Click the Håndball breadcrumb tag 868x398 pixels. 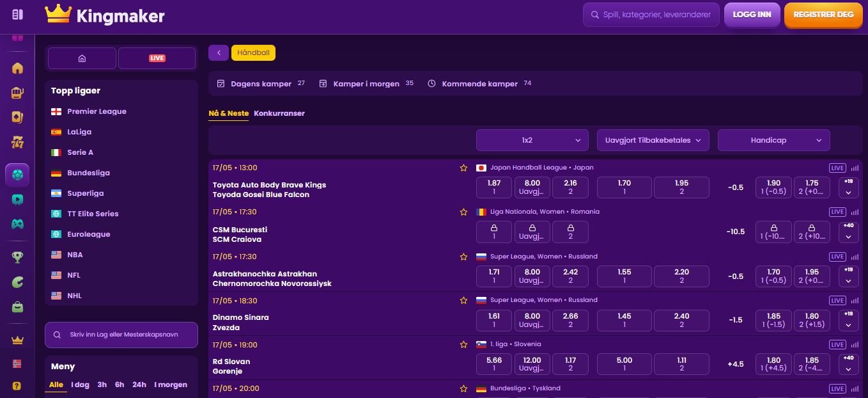click(253, 52)
